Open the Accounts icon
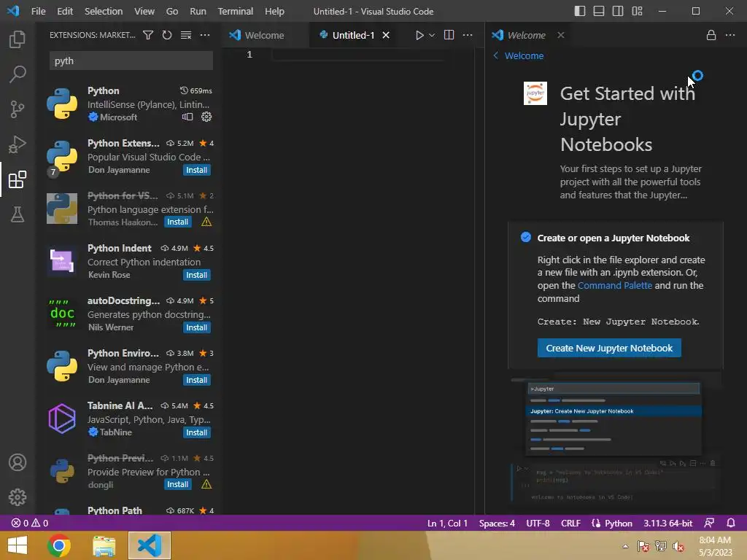The image size is (747, 560). (x=18, y=462)
